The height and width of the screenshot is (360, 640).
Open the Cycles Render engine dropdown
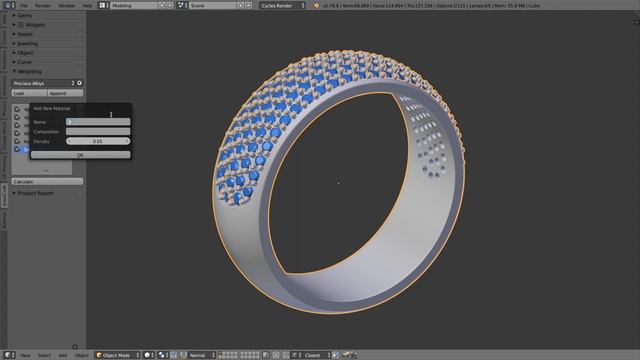click(x=282, y=5)
